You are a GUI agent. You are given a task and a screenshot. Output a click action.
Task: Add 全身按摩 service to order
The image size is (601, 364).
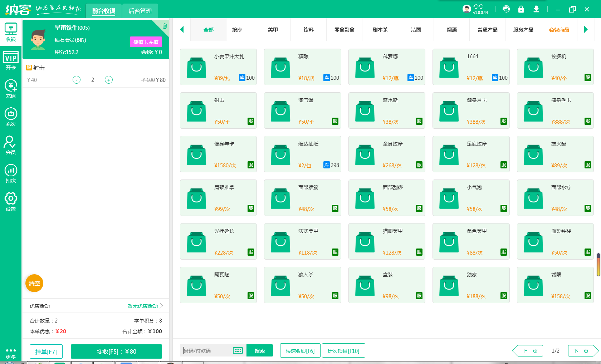(387, 154)
